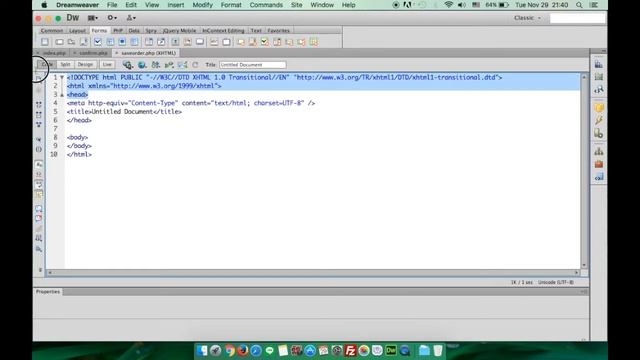
Task: Insert Spry Validation Radio Group
Action: 314,42
